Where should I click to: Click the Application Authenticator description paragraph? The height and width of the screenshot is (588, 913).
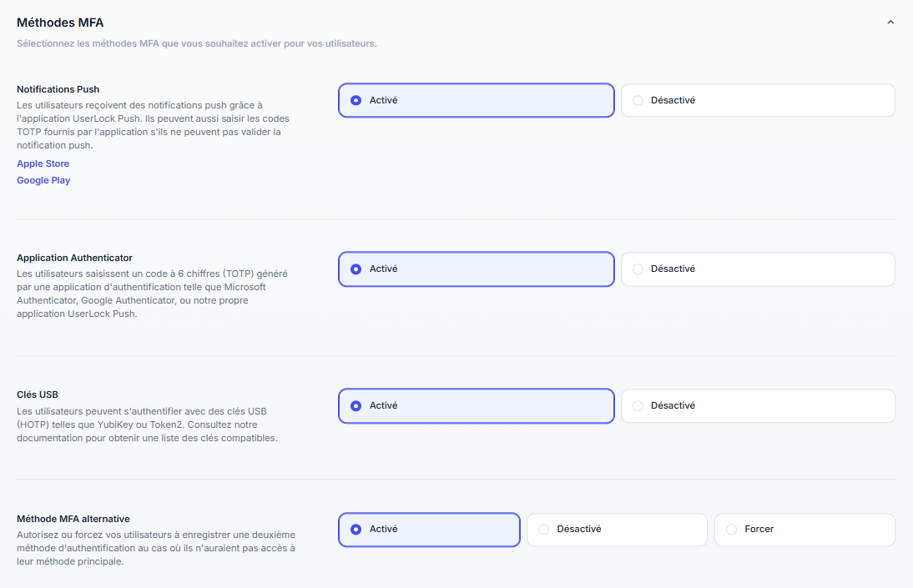click(150, 294)
